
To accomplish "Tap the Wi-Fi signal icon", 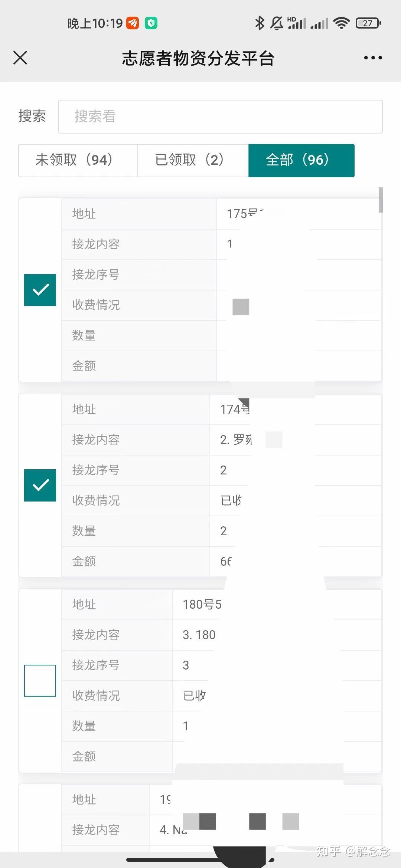I will (341, 23).
